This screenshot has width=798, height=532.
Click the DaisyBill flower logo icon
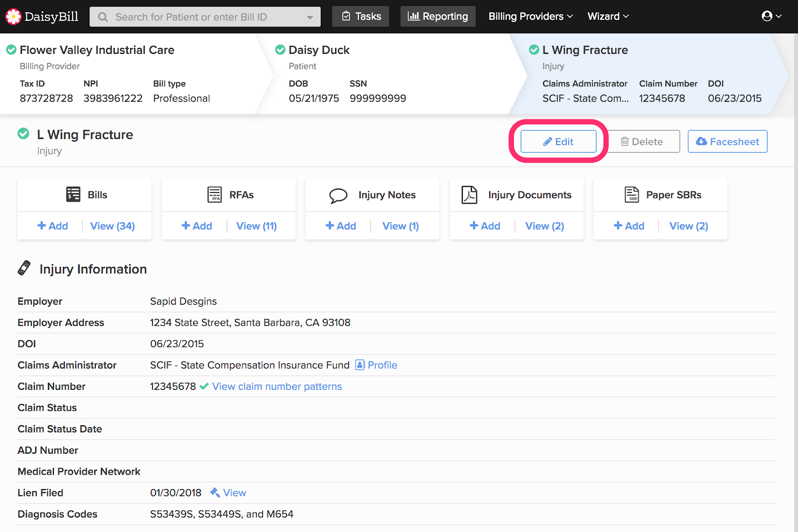click(13, 16)
